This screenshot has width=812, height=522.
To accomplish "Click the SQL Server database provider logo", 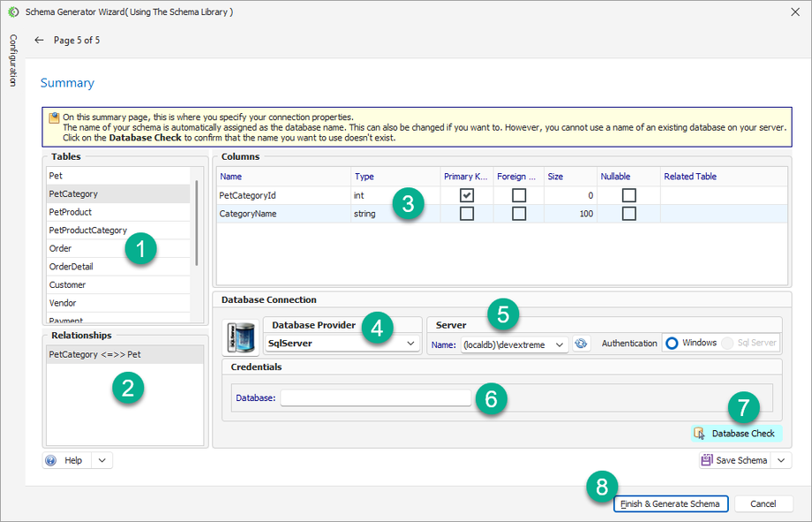I will click(x=241, y=337).
